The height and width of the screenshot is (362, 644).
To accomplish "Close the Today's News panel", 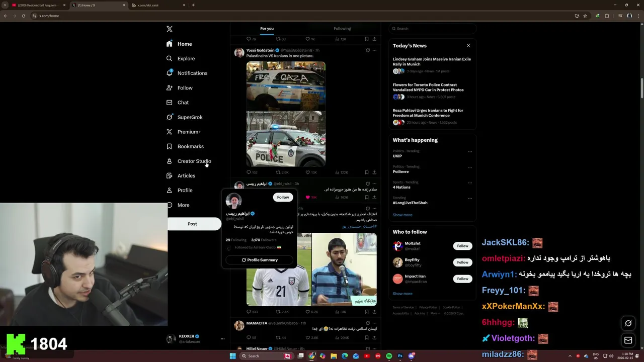I will (468, 46).
